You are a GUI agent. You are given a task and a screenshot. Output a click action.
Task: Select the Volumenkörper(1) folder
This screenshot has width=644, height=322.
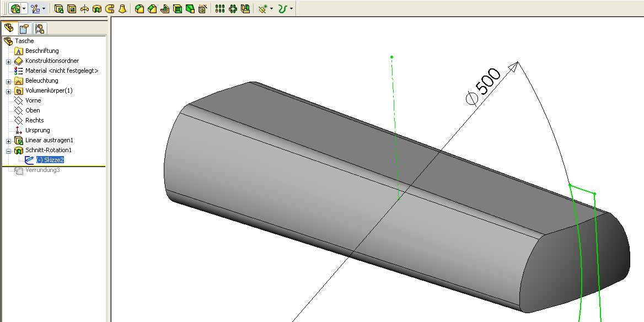(x=49, y=90)
